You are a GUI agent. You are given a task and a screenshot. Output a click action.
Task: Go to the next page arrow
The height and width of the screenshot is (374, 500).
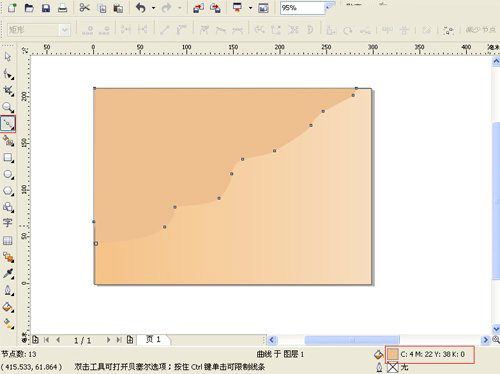coord(108,340)
